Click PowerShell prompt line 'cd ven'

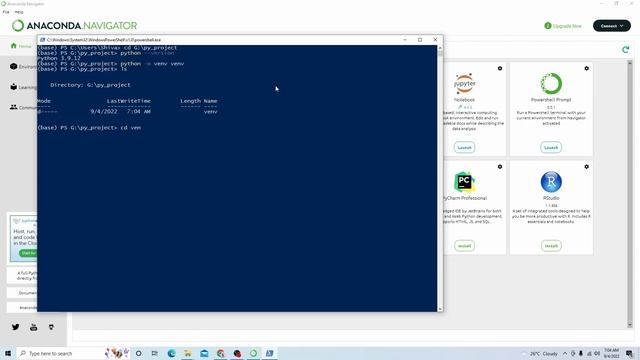click(89, 128)
